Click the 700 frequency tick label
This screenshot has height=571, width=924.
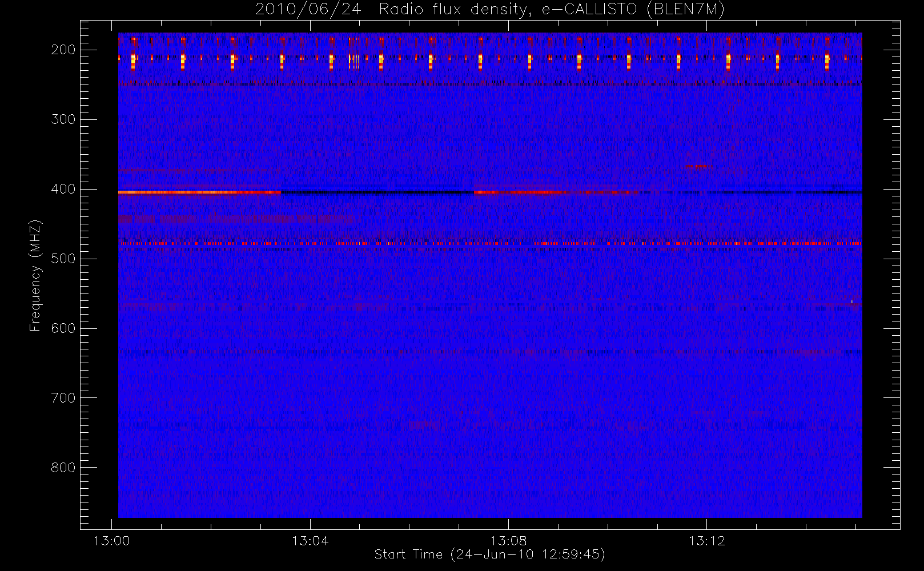click(63, 398)
